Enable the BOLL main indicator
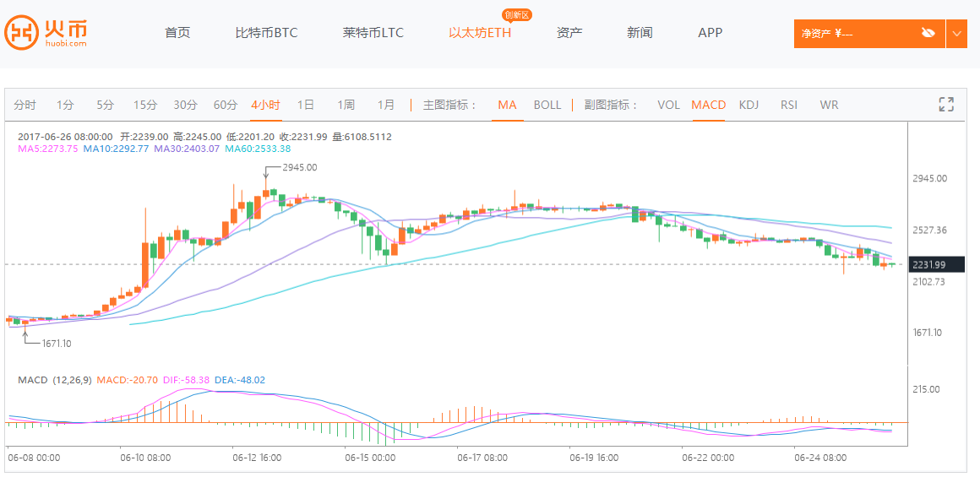980x488 pixels. (x=547, y=106)
